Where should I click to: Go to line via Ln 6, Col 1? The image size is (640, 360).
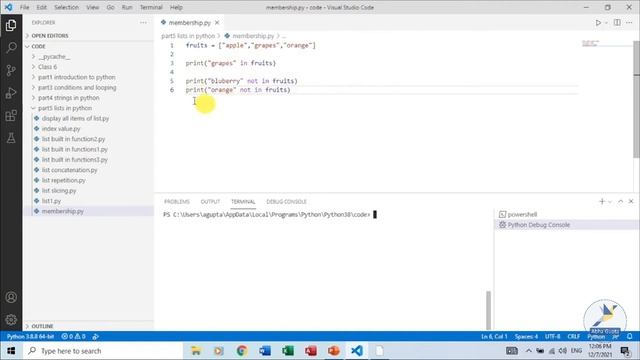(x=494, y=337)
